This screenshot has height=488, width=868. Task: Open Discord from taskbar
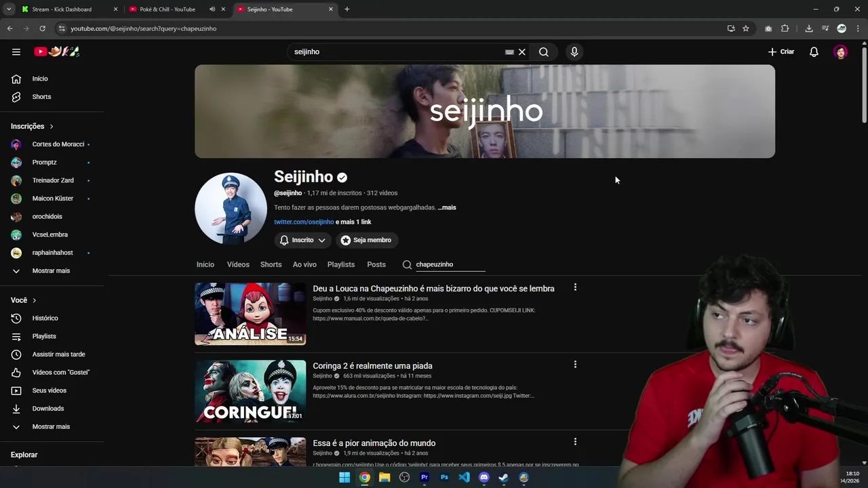[x=484, y=477]
